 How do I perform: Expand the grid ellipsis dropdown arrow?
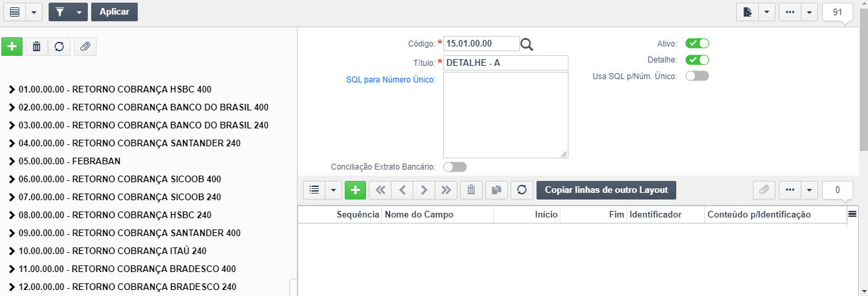(809, 190)
